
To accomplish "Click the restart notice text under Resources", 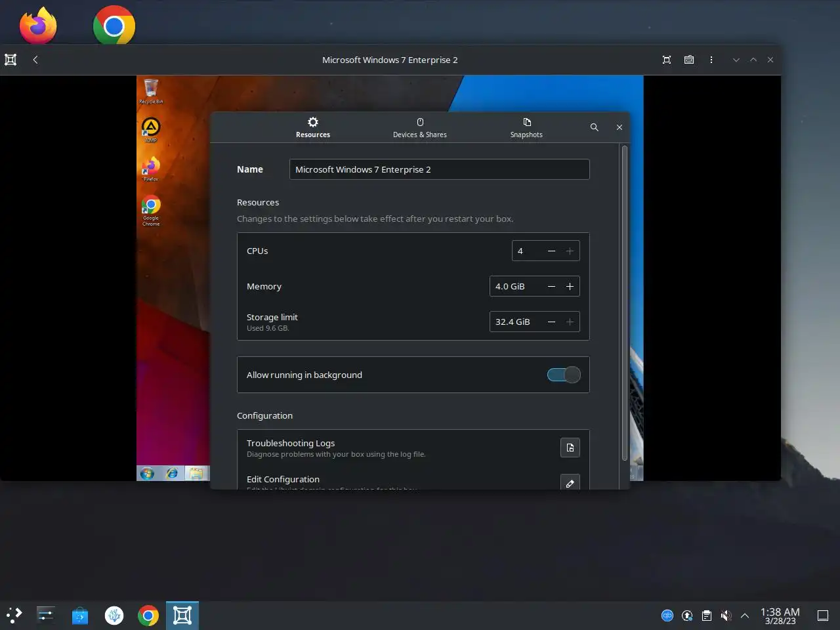I will (x=375, y=219).
